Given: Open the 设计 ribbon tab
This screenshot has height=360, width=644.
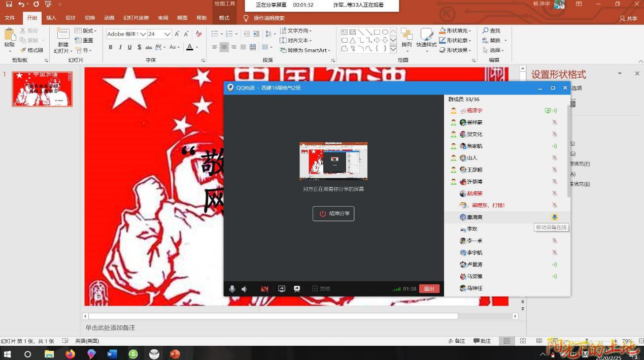Looking at the screenshot, I should (x=71, y=18).
